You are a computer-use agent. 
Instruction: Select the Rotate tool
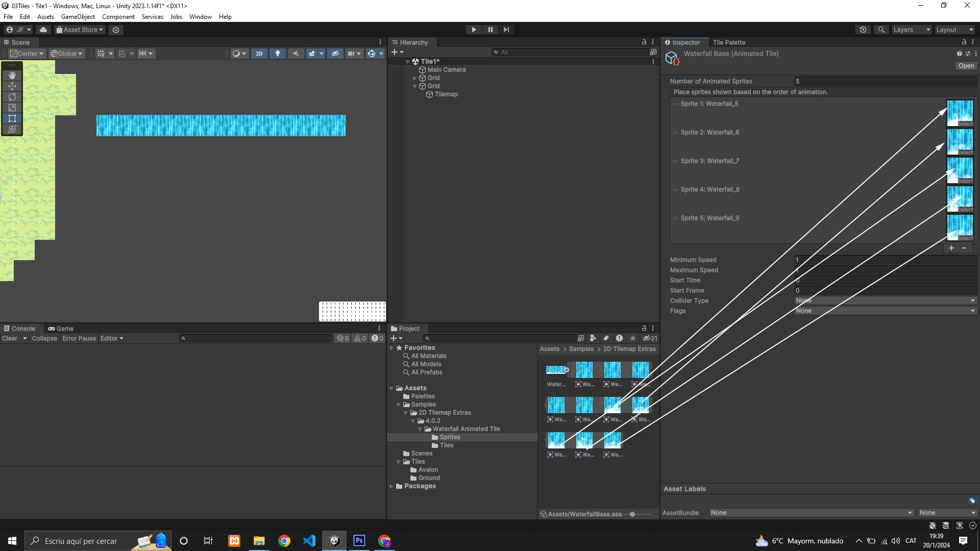click(12, 97)
